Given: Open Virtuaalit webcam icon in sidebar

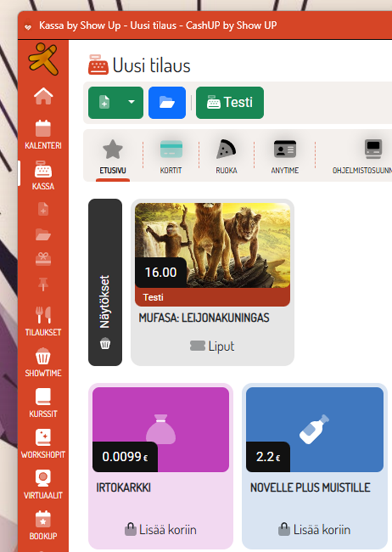Looking at the screenshot, I should (x=43, y=484).
